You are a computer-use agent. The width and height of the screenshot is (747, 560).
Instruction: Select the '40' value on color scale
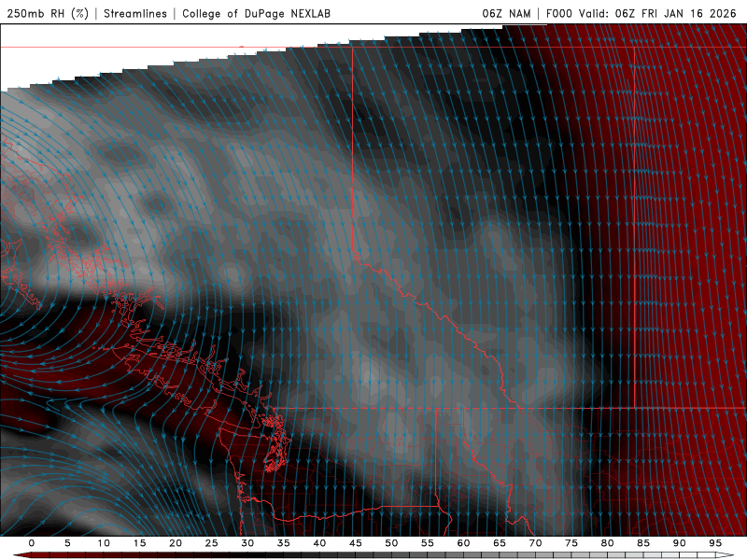319,543
